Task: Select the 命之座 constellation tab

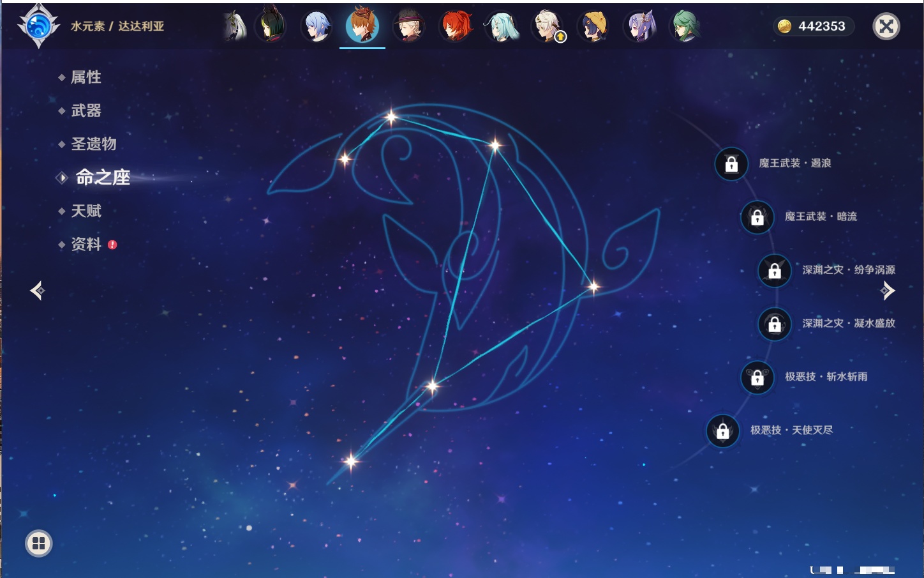Action: pyautogui.click(x=102, y=177)
